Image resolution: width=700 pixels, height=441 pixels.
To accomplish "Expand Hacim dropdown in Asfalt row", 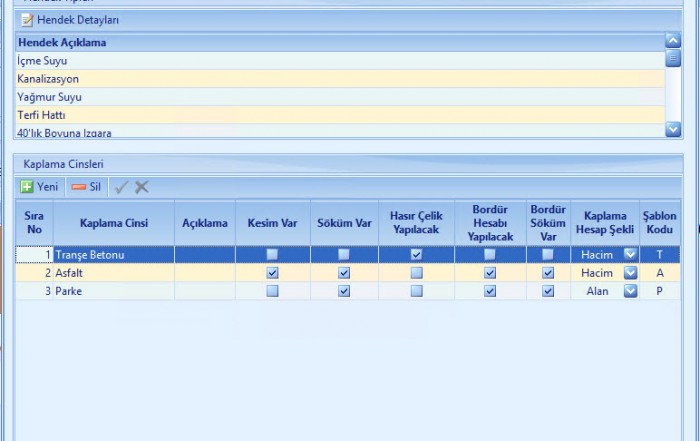I will pyautogui.click(x=630, y=273).
